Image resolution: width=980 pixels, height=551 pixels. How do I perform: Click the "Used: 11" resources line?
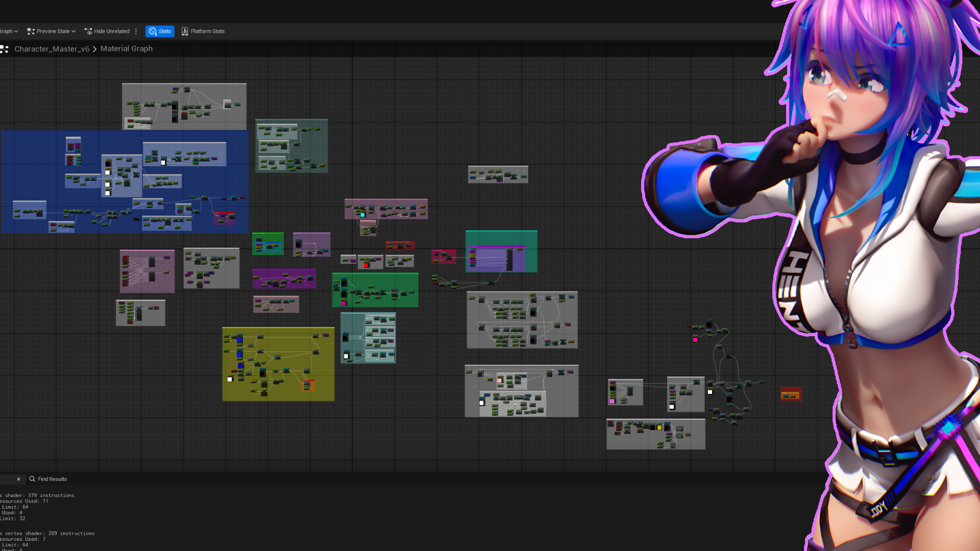coord(24,501)
